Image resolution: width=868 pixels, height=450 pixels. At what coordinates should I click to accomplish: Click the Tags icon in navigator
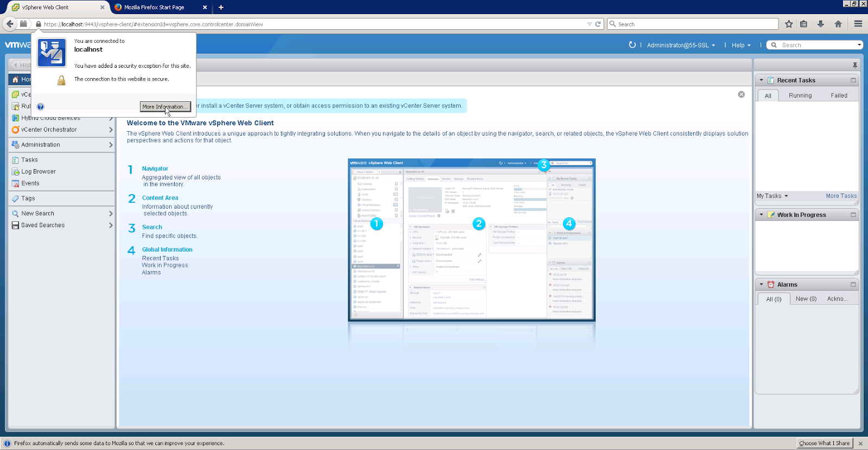(x=16, y=198)
